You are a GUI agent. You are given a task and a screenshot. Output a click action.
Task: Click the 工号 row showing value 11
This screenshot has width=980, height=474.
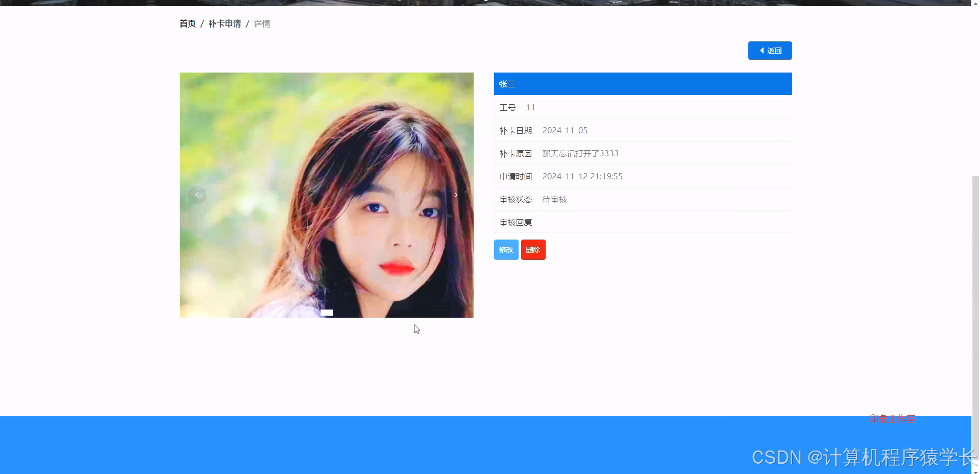(x=643, y=107)
